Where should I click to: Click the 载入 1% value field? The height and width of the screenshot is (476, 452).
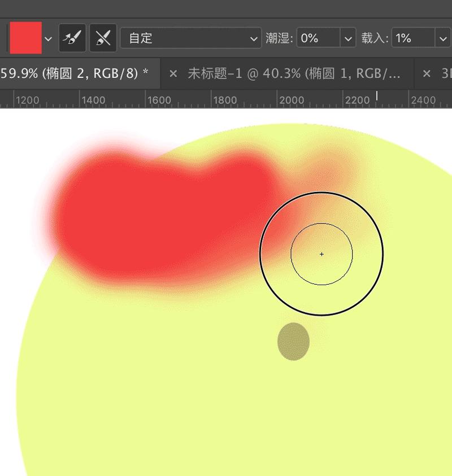(414, 40)
